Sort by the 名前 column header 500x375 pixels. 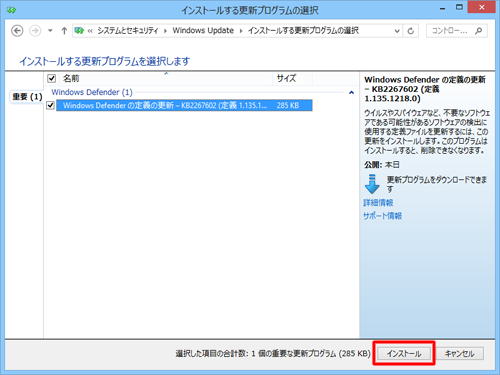click(166, 79)
